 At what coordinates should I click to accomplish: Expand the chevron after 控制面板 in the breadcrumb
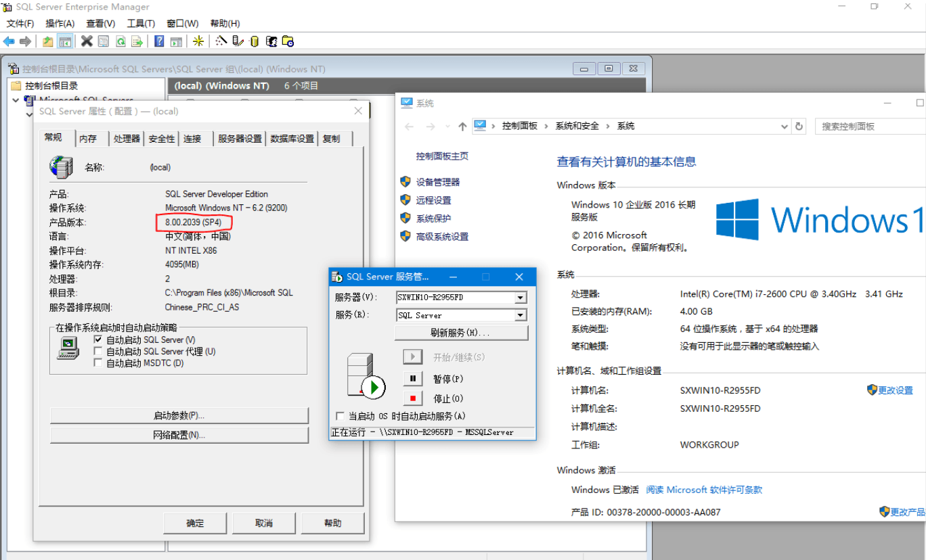pyautogui.click(x=546, y=126)
